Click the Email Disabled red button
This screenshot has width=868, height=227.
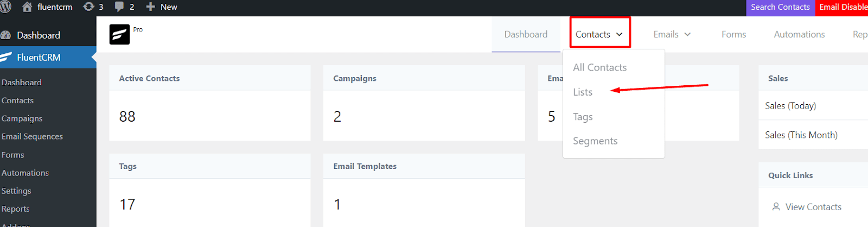[x=842, y=8]
